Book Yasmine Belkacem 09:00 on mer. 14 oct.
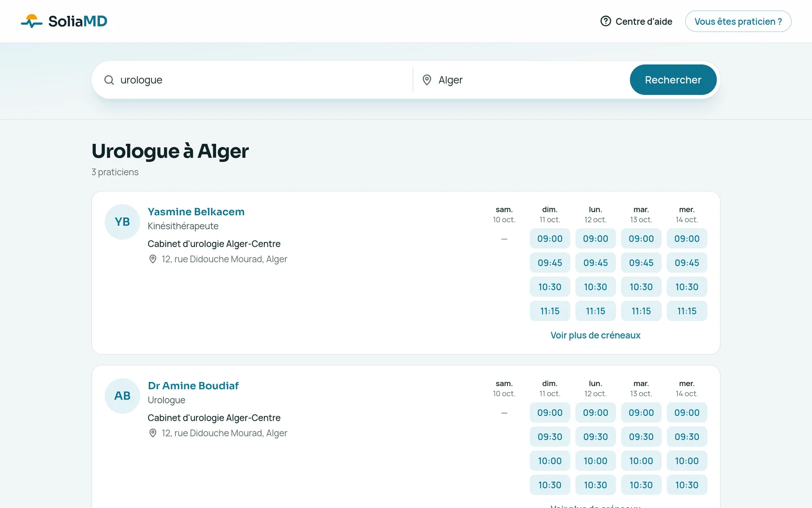812x508 pixels. coord(687,239)
